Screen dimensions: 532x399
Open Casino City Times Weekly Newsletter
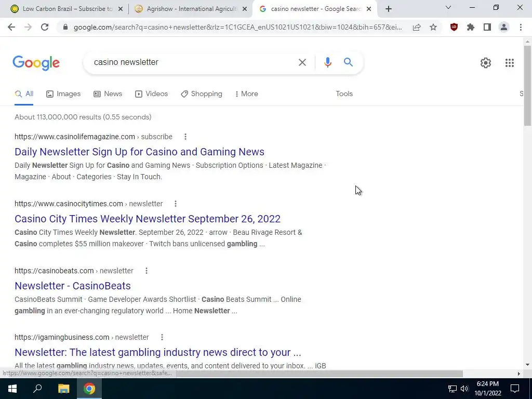click(148, 219)
